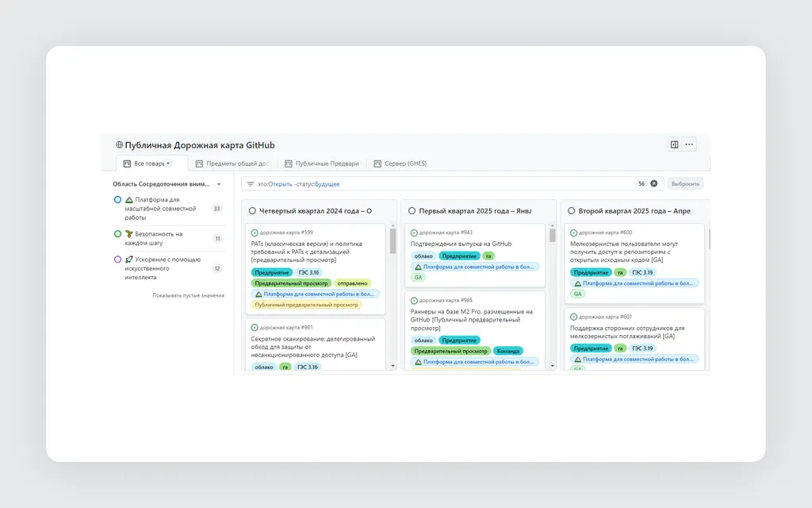Click the open issue icon of card #981

point(255,328)
